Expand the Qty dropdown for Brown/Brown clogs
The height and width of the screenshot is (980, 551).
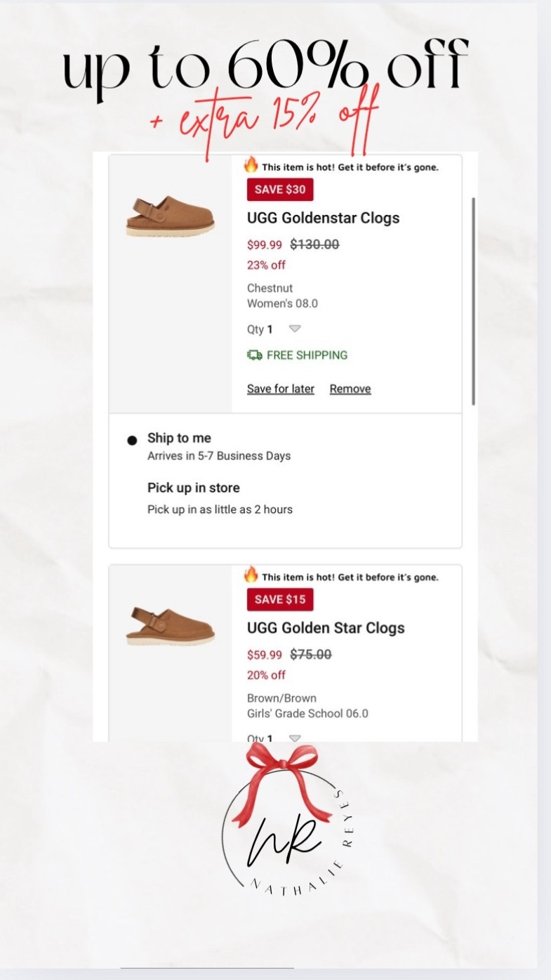pos(295,738)
